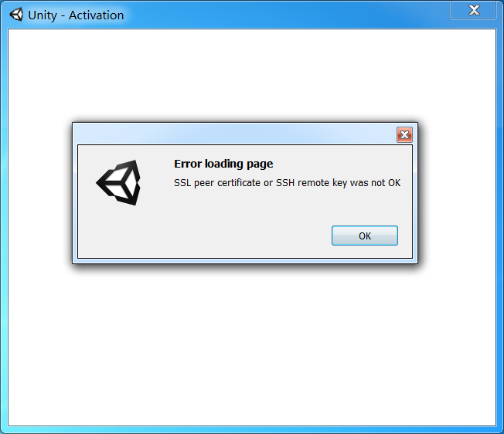Screen dimensions: 504x434
Task: Click the Unity cube icon in error dialog
Action: tap(118, 182)
